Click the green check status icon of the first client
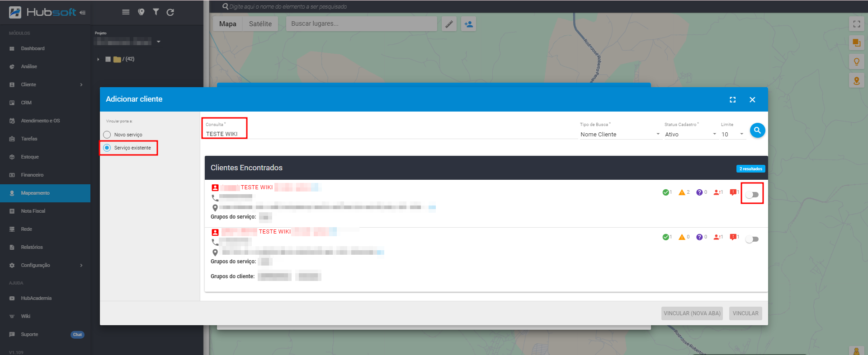Image resolution: width=868 pixels, height=355 pixels. point(665,192)
